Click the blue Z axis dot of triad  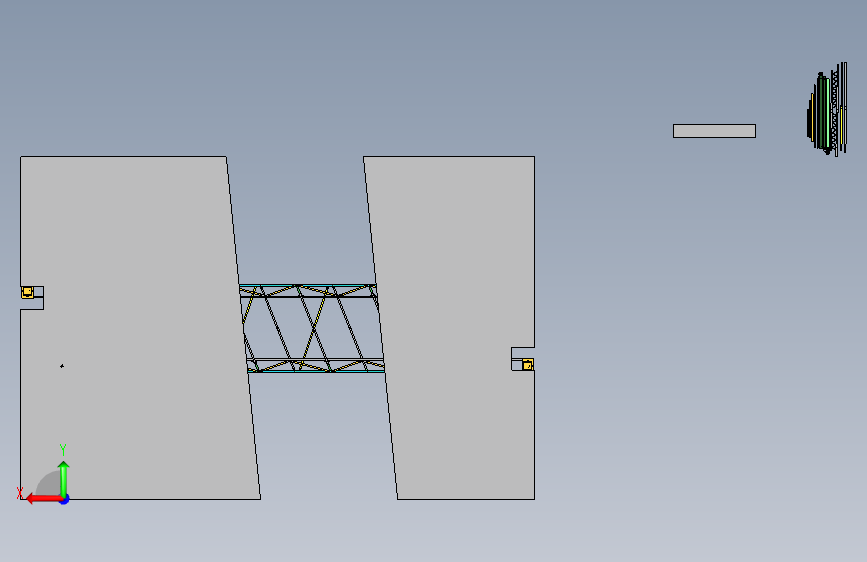pyautogui.click(x=65, y=499)
